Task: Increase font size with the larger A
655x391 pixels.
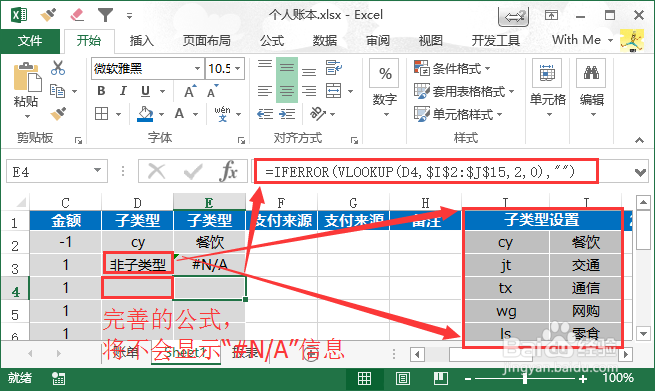Action: coord(190,91)
